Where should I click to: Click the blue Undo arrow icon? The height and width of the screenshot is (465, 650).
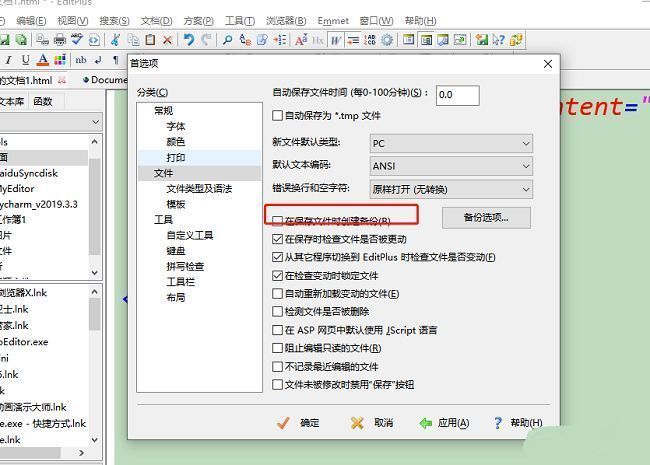189,40
